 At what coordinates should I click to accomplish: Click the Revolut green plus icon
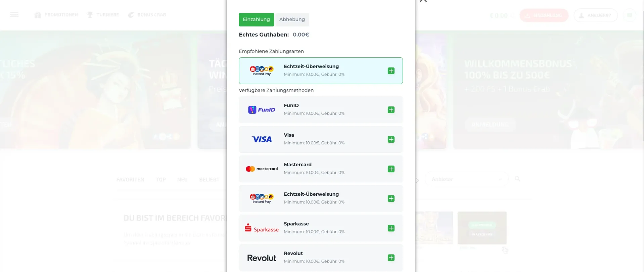point(391,258)
